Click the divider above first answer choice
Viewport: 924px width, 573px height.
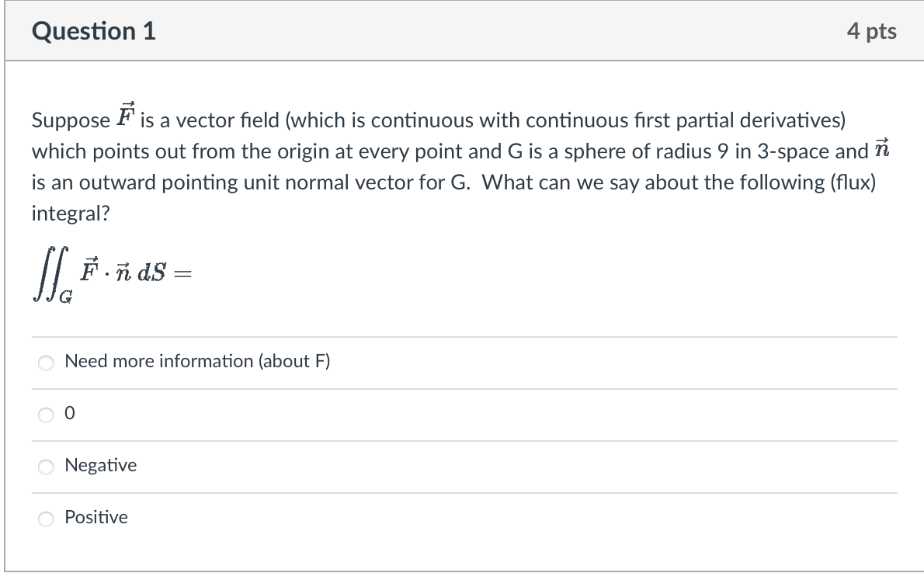click(464, 335)
